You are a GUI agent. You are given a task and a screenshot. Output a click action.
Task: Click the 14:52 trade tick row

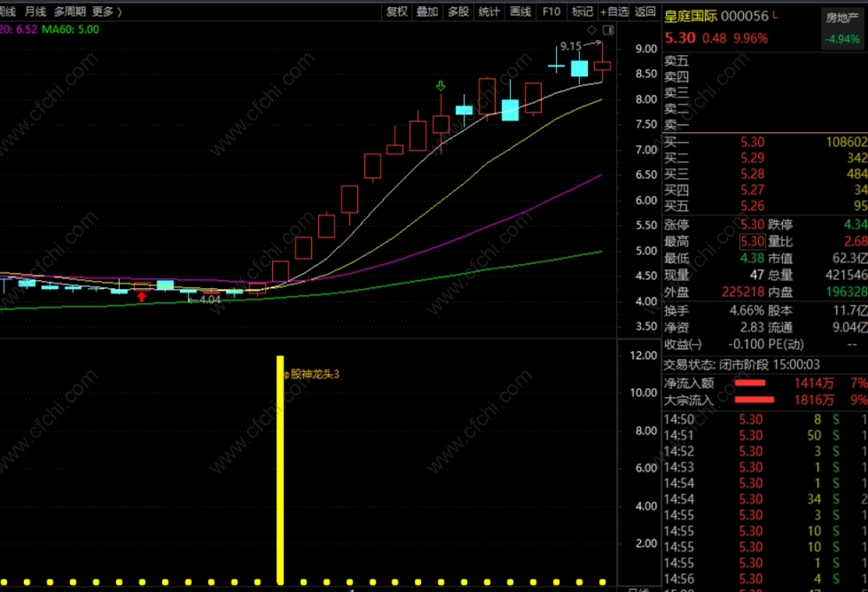765,451
